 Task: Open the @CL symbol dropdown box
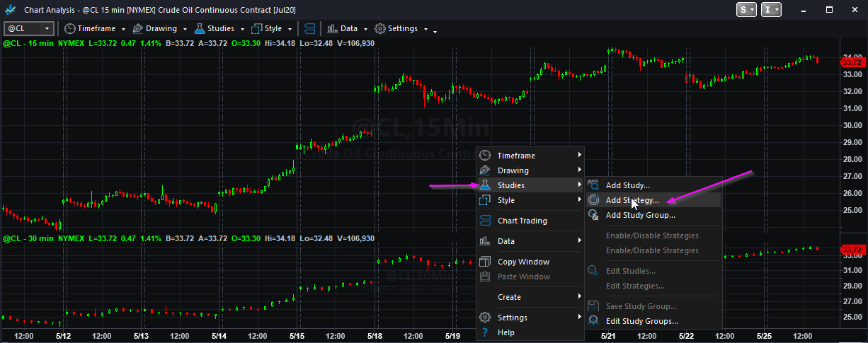[29, 28]
